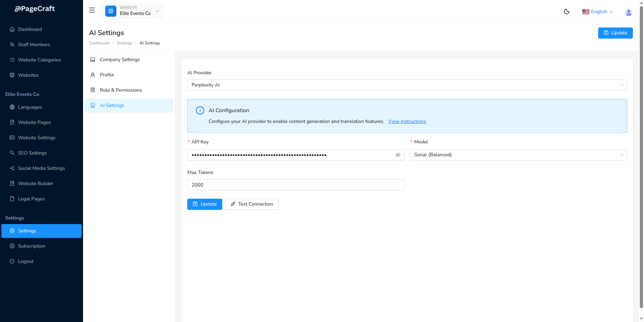Click the Settings breadcrumb link

tap(124, 43)
